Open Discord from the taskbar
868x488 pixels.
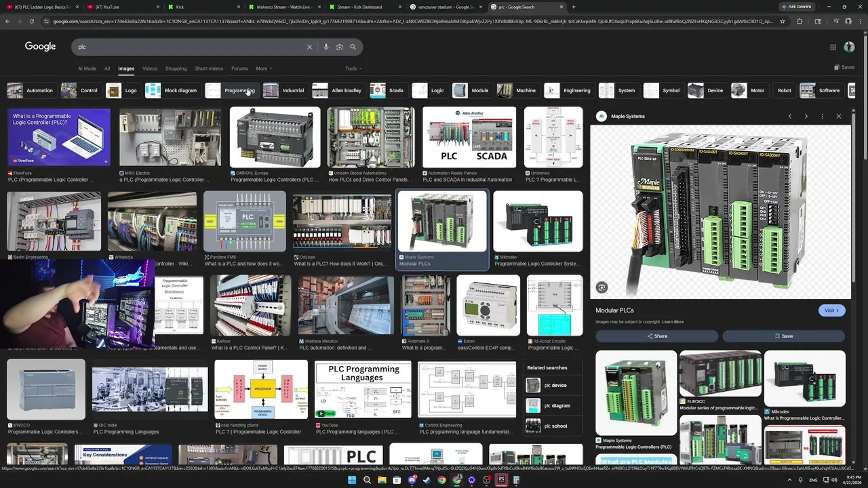click(x=412, y=480)
